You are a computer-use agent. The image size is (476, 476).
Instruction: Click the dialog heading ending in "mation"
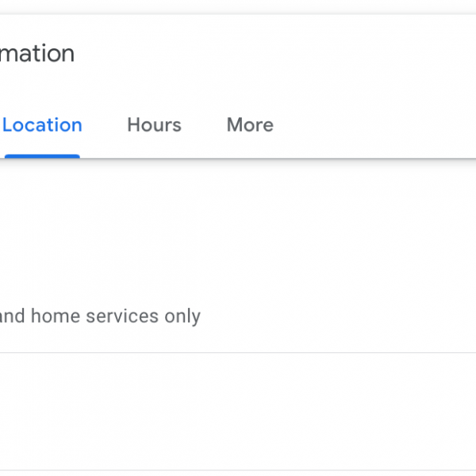tap(37, 54)
